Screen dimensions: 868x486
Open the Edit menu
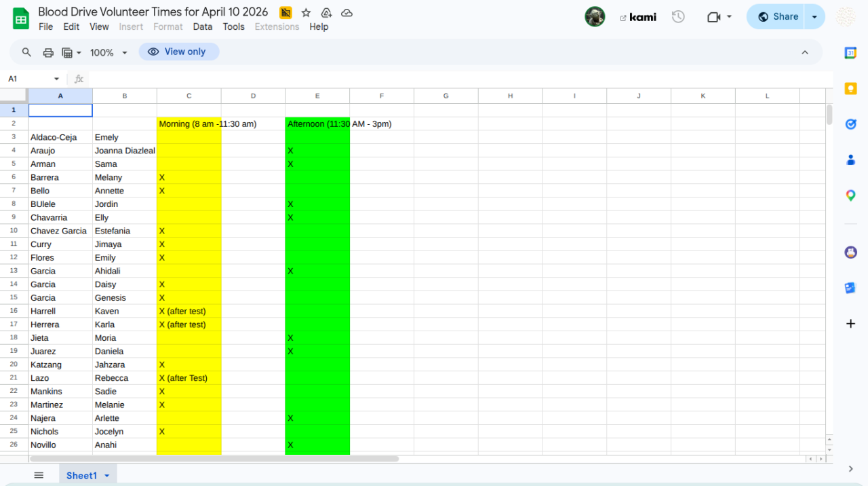tap(71, 26)
